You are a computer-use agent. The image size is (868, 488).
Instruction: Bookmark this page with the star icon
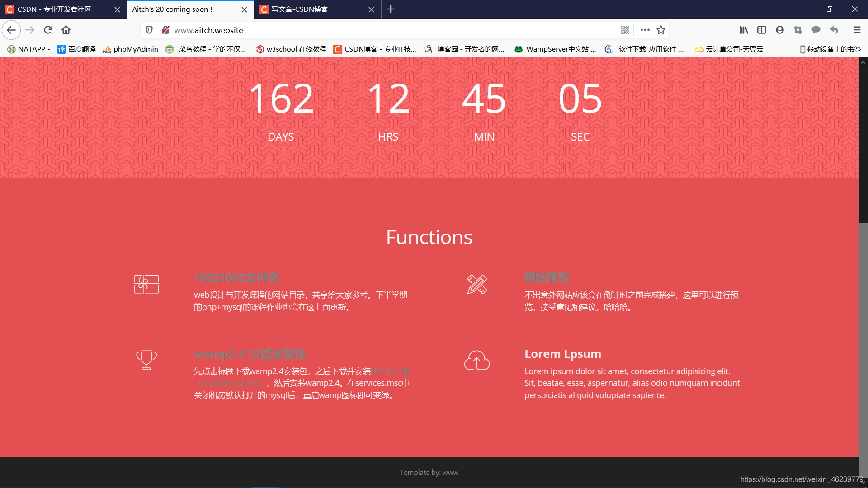(x=661, y=30)
